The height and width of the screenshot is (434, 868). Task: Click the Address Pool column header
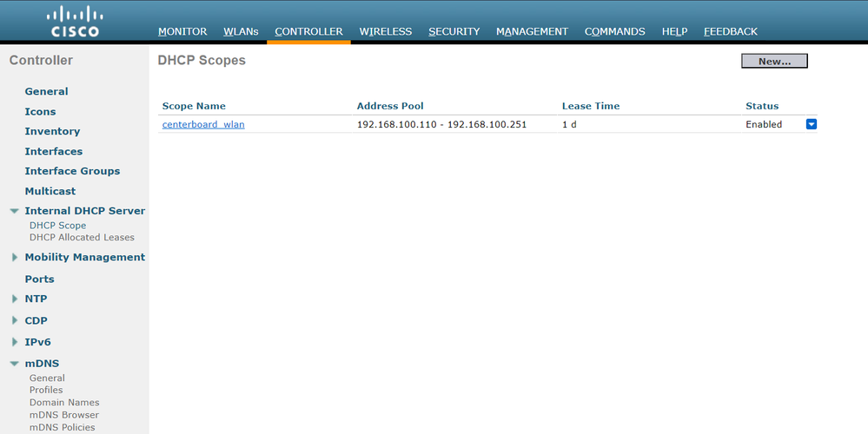(x=390, y=106)
